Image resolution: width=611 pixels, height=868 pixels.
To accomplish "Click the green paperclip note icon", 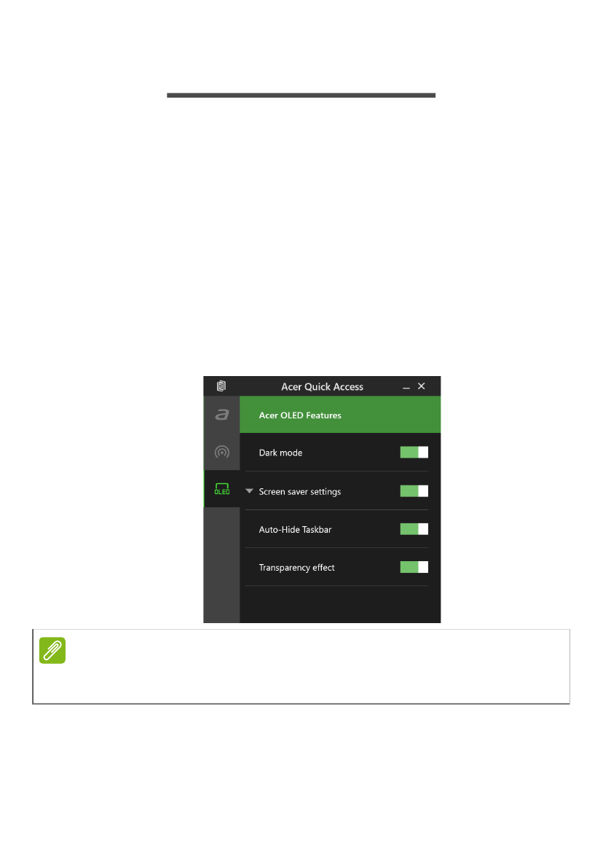I will pos(52,650).
